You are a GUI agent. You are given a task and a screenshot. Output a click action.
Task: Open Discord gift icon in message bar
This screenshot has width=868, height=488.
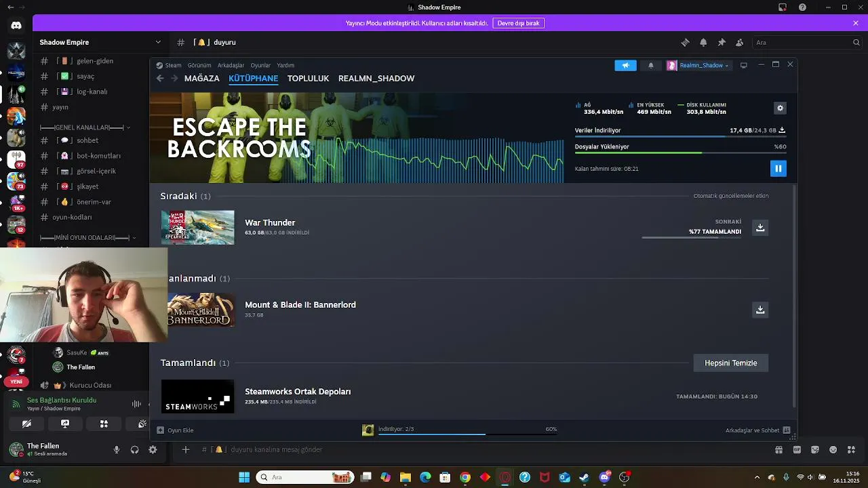[x=779, y=449]
